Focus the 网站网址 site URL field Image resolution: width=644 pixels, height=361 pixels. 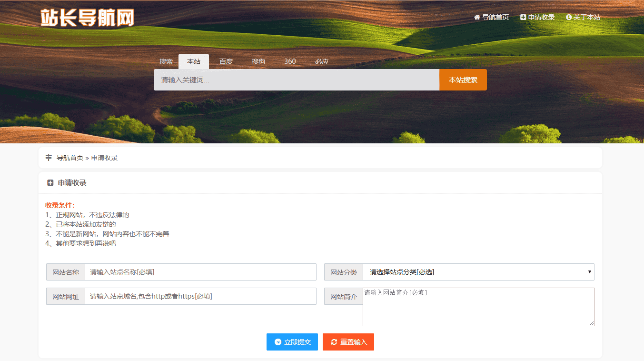pyautogui.click(x=200, y=296)
